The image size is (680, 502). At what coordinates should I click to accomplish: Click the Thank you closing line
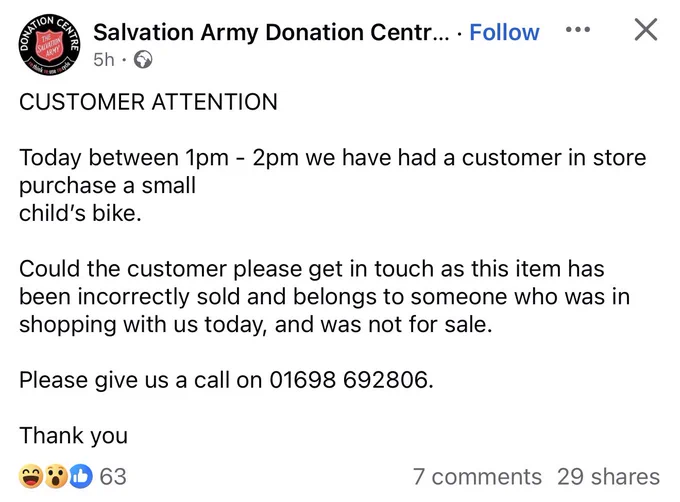(74, 436)
